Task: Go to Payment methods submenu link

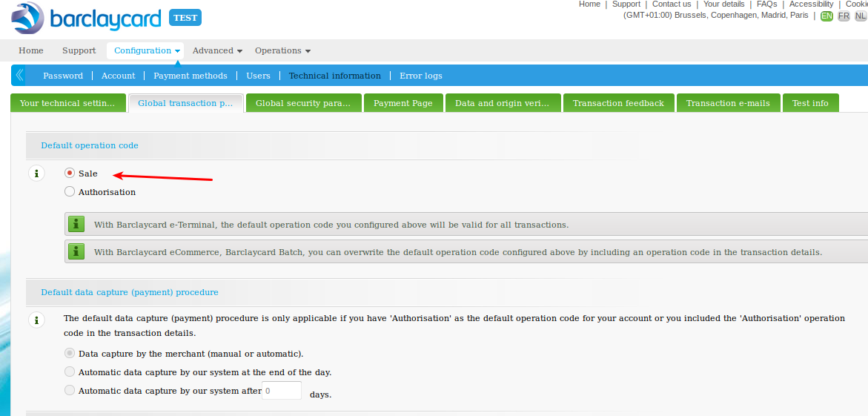Action: click(191, 76)
